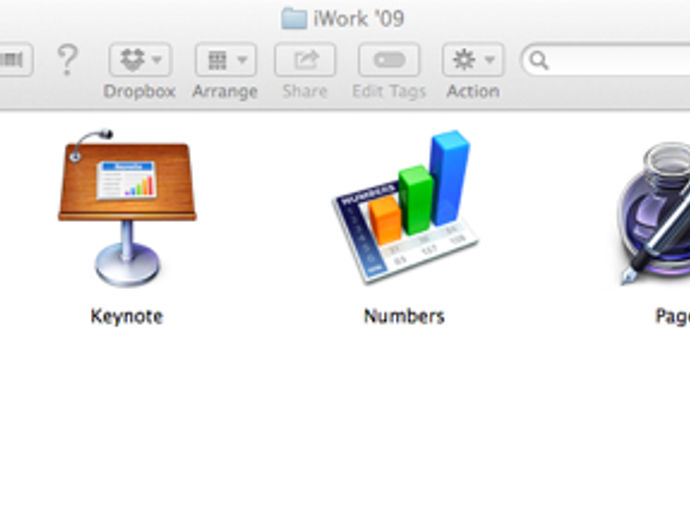
Task: Click inside the Finder search field
Action: [x=606, y=60]
